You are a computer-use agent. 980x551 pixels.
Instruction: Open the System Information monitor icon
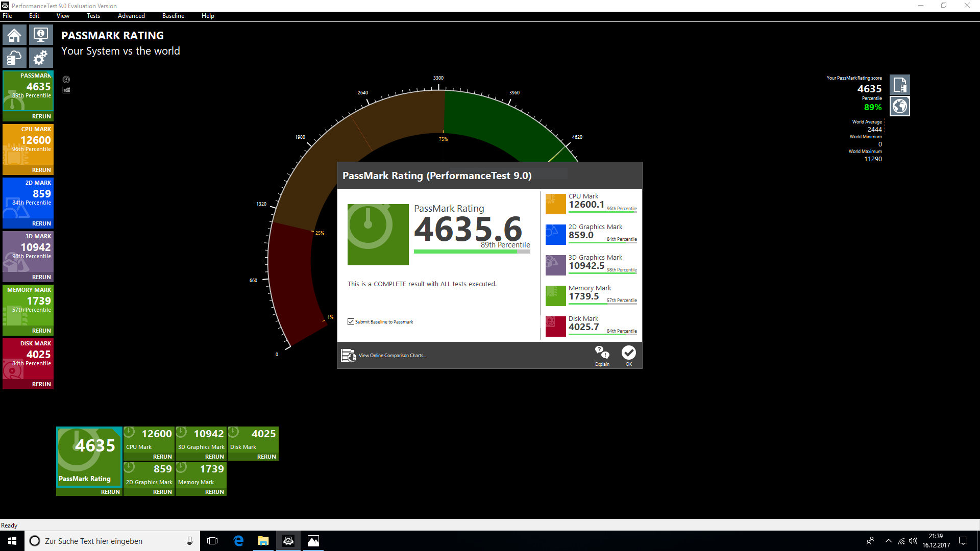[x=41, y=35]
